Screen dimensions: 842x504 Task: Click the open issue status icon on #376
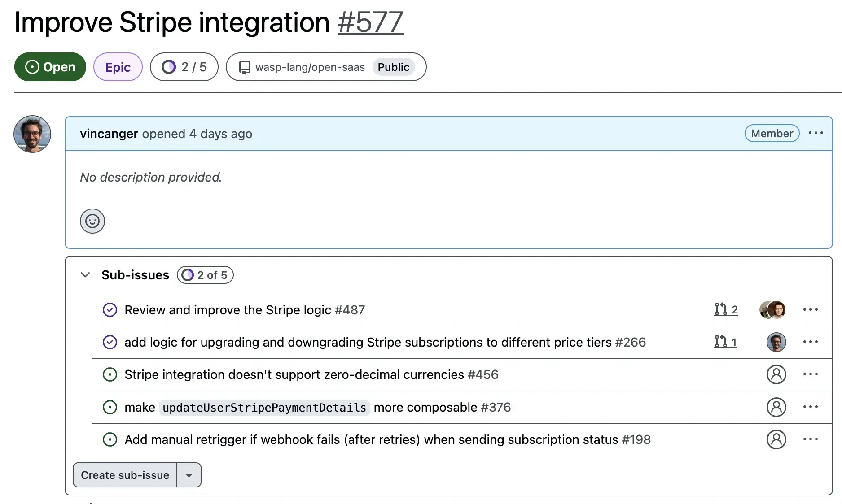pyautogui.click(x=110, y=407)
